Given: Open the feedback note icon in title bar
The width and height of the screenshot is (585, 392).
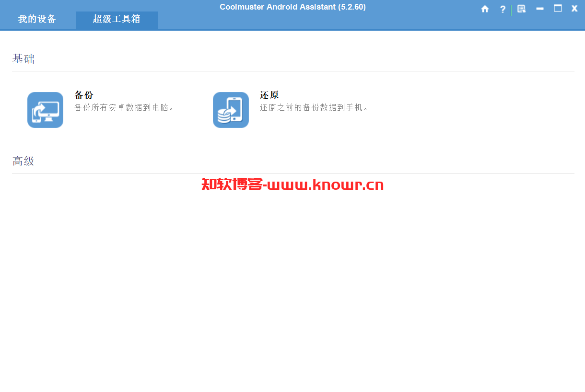Looking at the screenshot, I should [x=522, y=9].
